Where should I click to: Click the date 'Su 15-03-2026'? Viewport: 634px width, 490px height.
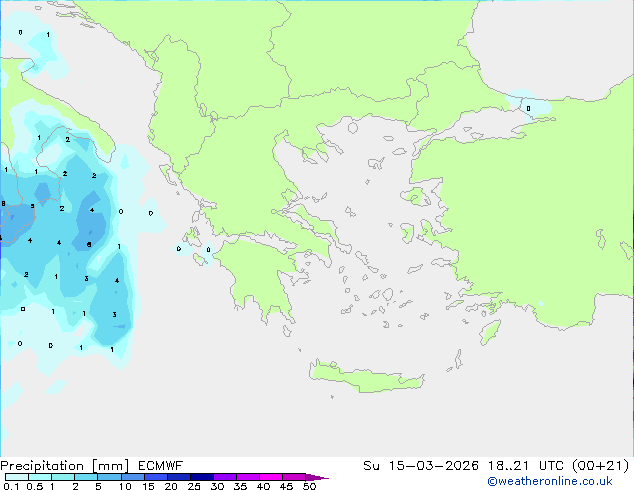tap(421, 466)
